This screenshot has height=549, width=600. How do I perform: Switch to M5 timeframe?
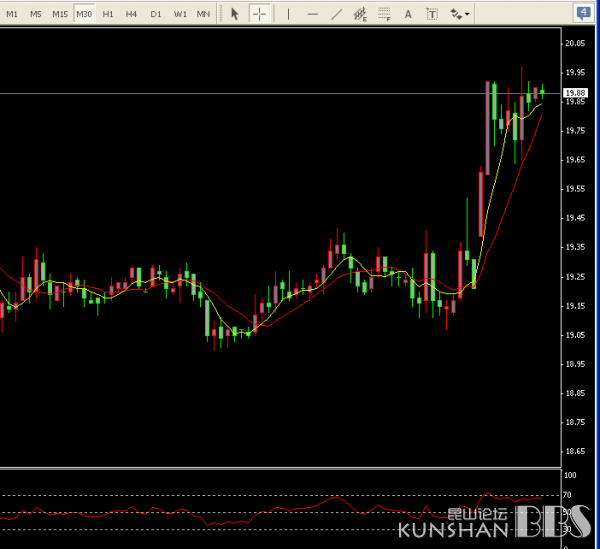[36, 14]
